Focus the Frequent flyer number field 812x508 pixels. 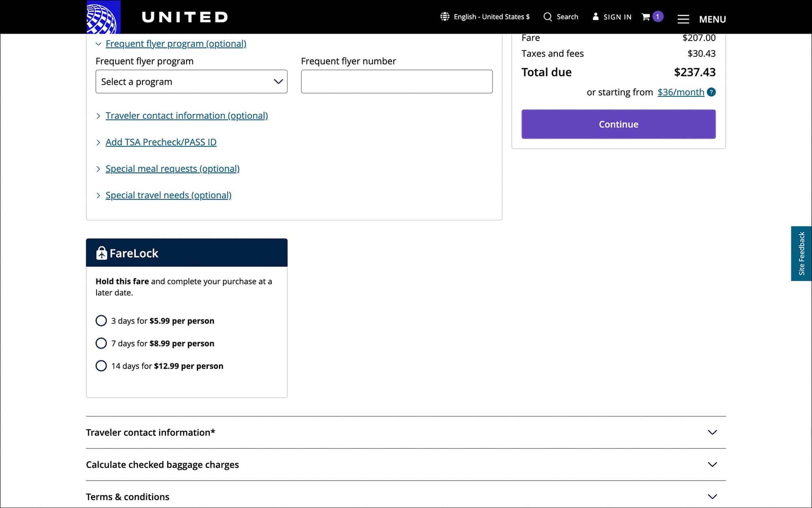397,82
